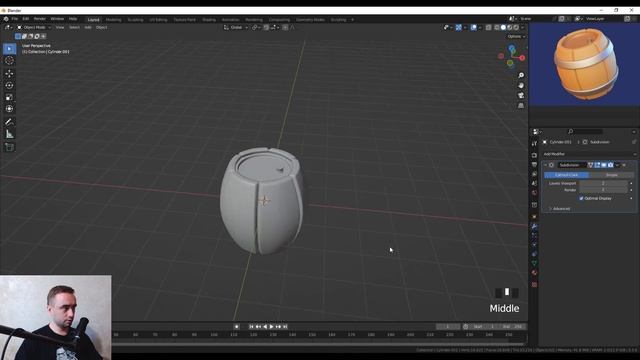Open the Render properties tab
640x360 pixels.
(534, 155)
